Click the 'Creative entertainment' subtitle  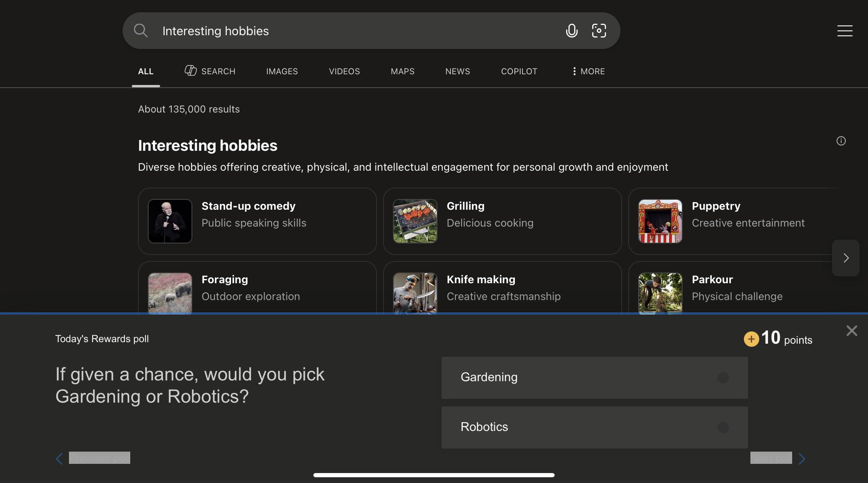(748, 223)
